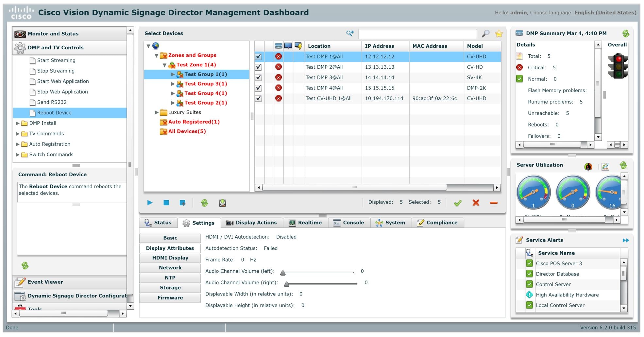The width and height of the screenshot is (644, 337).
Task: Open the Compliance tab
Action: (x=438, y=223)
